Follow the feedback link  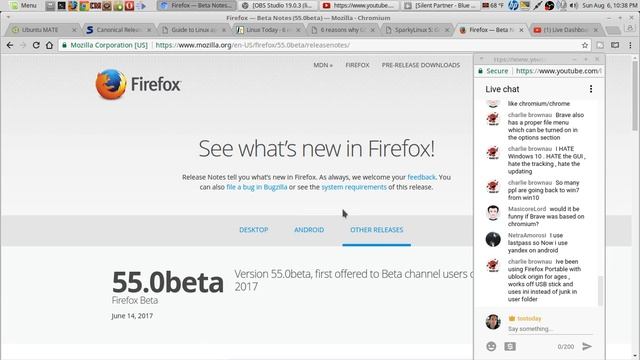tap(421, 177)
